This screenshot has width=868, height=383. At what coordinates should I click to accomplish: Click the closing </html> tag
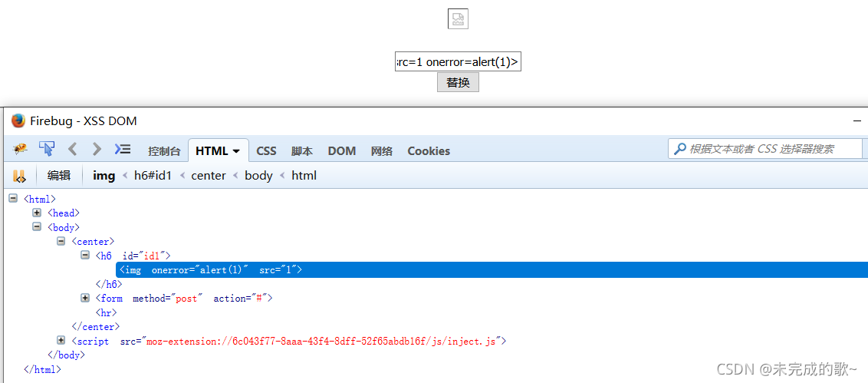pos(43,369)
